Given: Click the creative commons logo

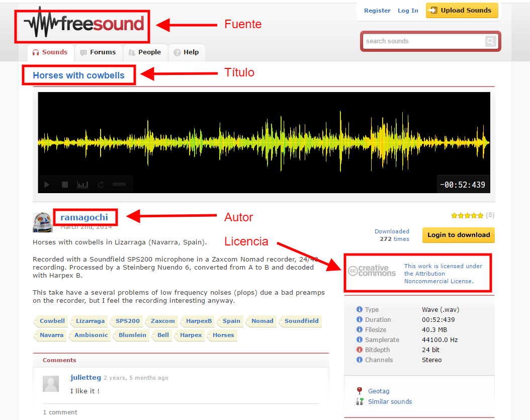Looking at the screenshot, I should tap(372, 271).
